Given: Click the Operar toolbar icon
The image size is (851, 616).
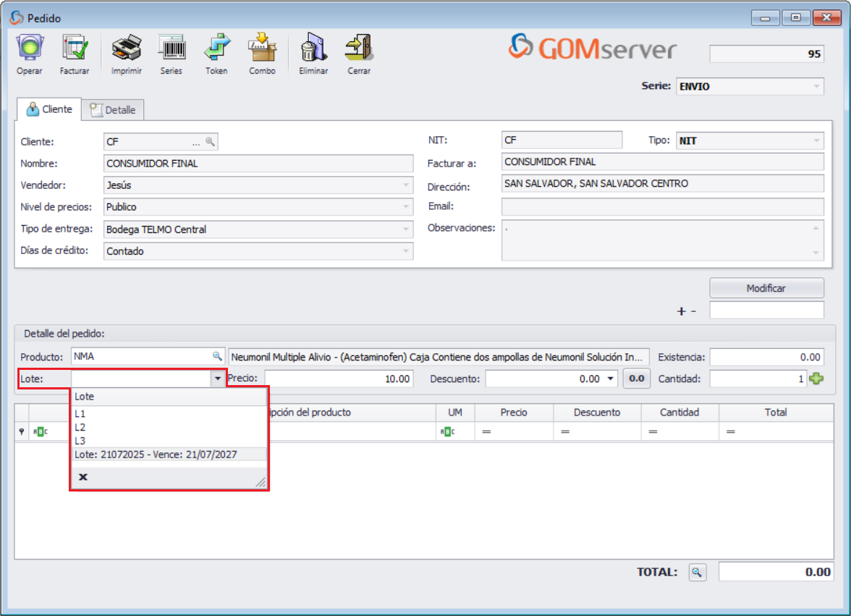Looking at the screenshot, I should pyautogui.click(x=30, y=50).
